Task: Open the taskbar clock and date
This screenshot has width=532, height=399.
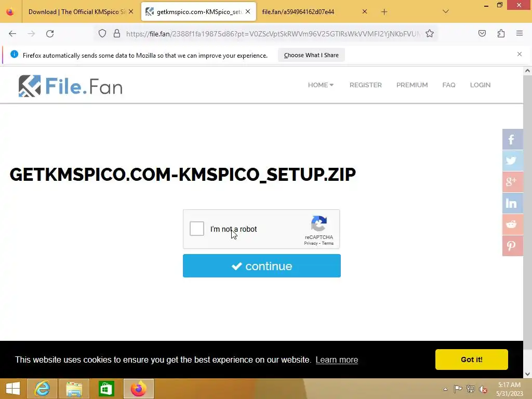Action: (509, 389)
